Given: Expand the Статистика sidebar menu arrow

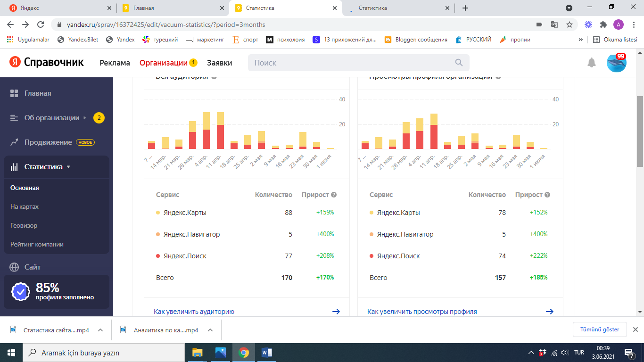Looking at the screenshot, I should point(68,167).
